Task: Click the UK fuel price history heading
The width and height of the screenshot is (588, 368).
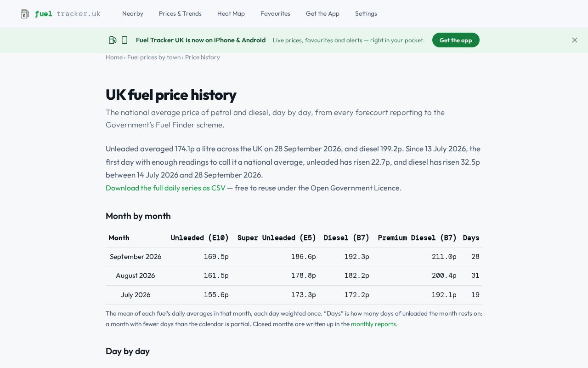Action: [171, 95]
